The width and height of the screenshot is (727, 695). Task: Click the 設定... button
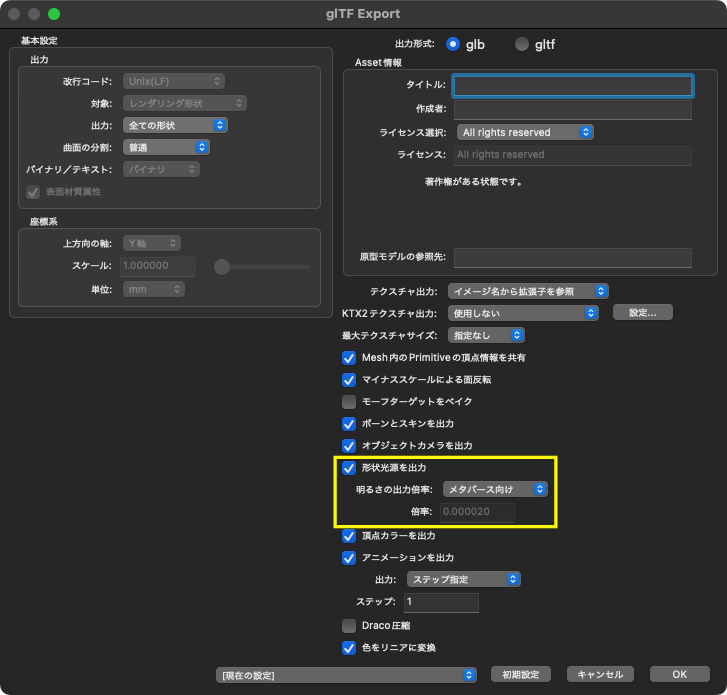(642, 313)
